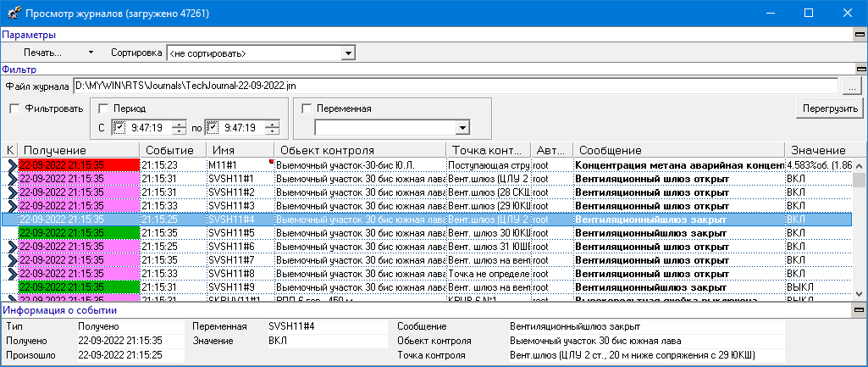Sort by the Сообщение column header
This screenshot has width=868, height=367.
pyautogui.click(x=679, y=150)
